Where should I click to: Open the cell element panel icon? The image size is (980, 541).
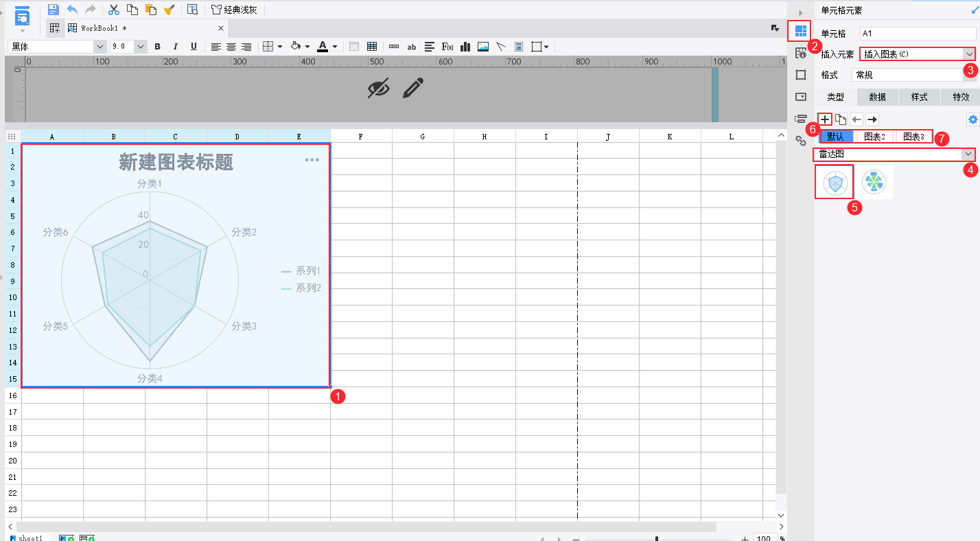point(800,31)
